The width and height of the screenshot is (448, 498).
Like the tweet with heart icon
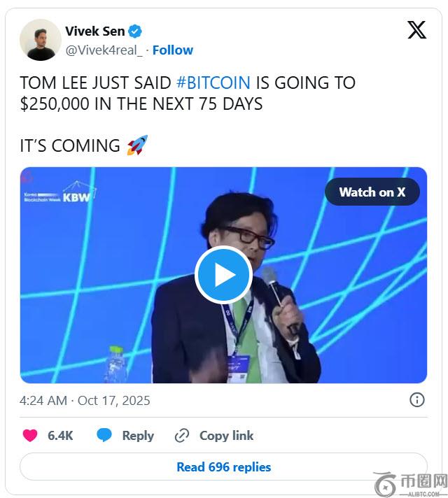pyautogui.click(x=30, y=436)
